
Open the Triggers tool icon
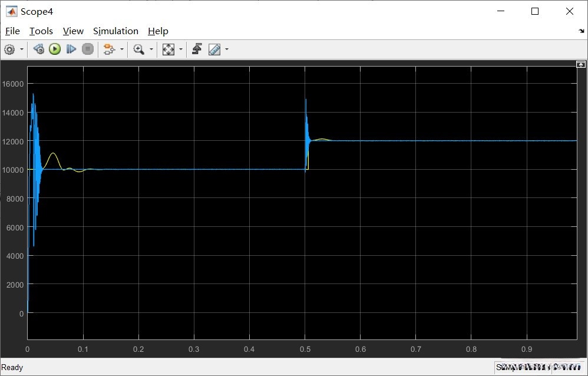[x=197, y=49]
